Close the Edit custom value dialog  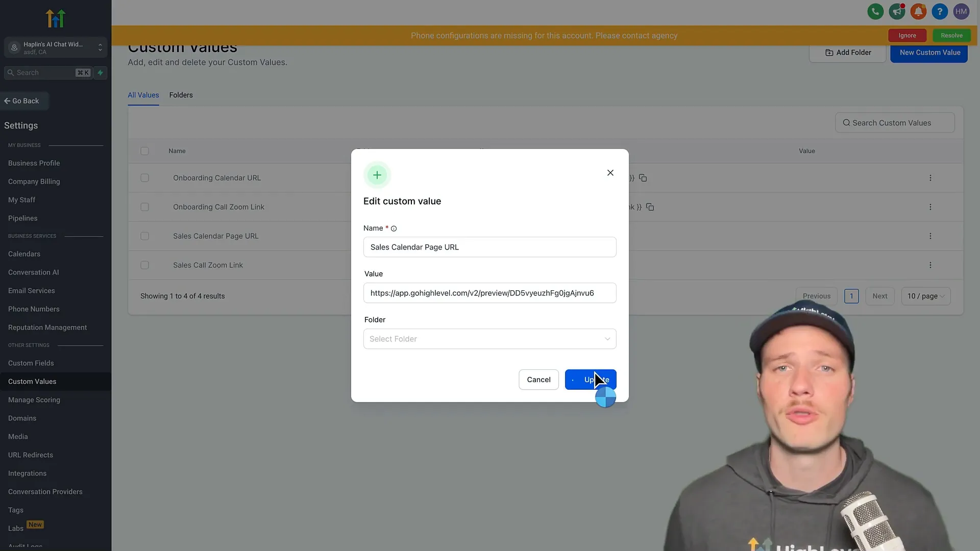point(610,173)
